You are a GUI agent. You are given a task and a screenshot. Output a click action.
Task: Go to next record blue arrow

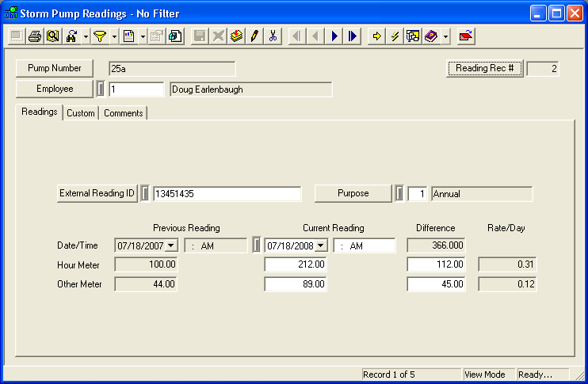[x=334, y=36]
